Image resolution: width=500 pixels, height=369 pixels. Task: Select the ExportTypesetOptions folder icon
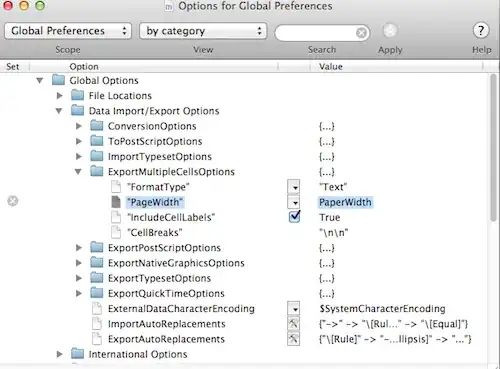pos(97,278)
